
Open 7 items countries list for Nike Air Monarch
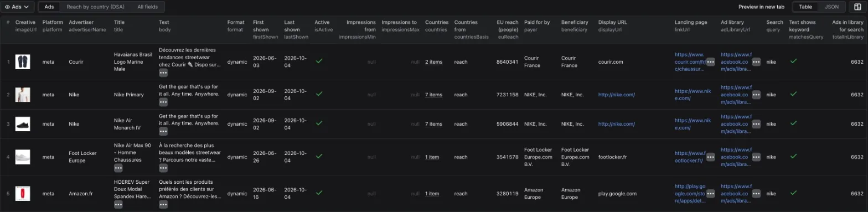(x=433, y=124)
